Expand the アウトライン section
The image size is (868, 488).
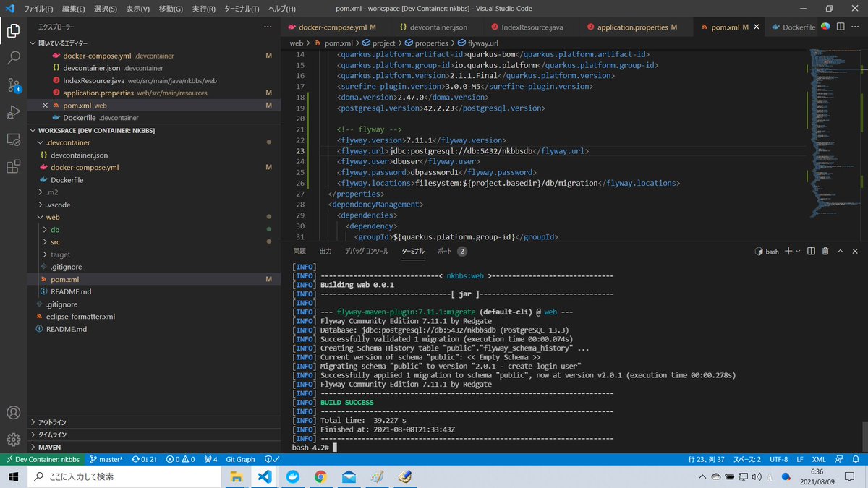153,422
